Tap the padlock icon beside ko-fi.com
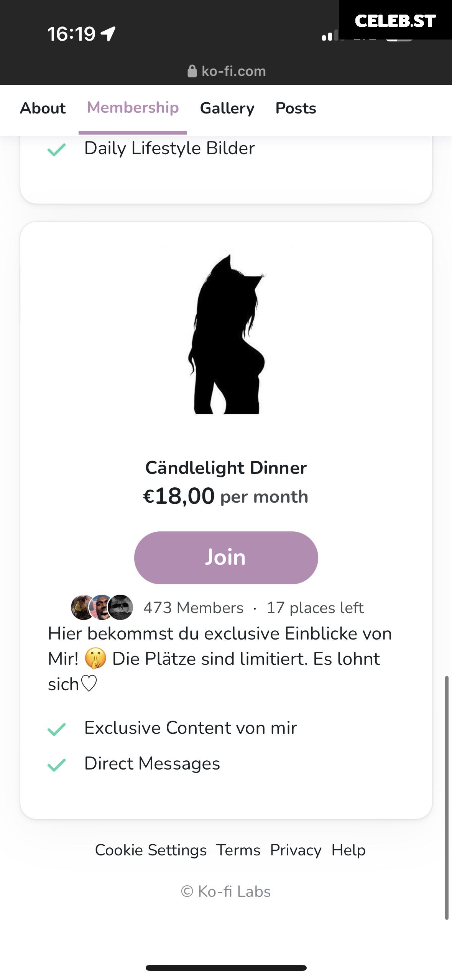The height and width of the screenshot is (980, 452). click(192, 71)
